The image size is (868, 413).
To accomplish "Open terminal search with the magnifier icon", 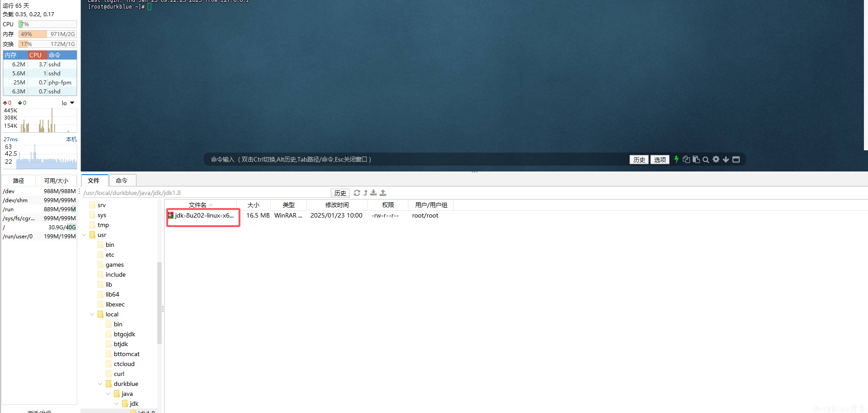I will click(706, 160).
